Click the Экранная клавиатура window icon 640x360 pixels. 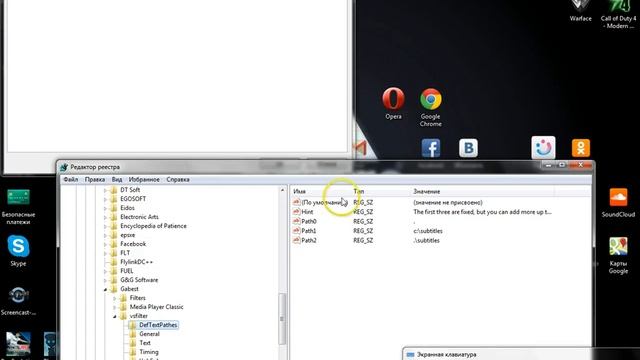411,355
